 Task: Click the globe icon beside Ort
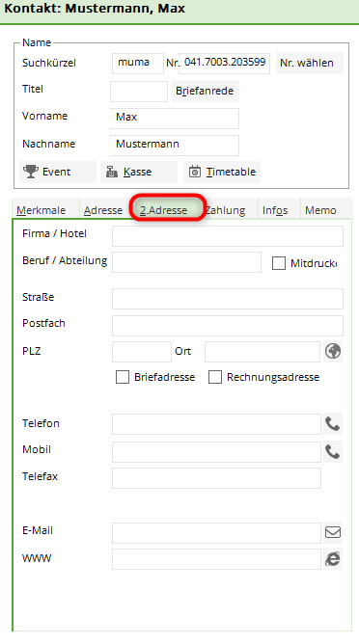click(x=333, y=351)
